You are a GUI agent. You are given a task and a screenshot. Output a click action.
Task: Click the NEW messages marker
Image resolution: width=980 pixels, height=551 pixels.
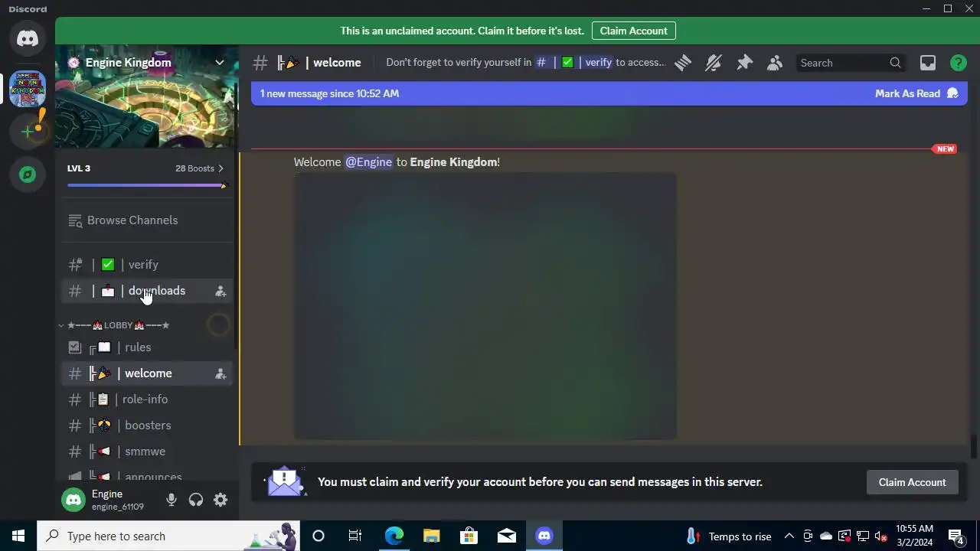click(945, 148)
